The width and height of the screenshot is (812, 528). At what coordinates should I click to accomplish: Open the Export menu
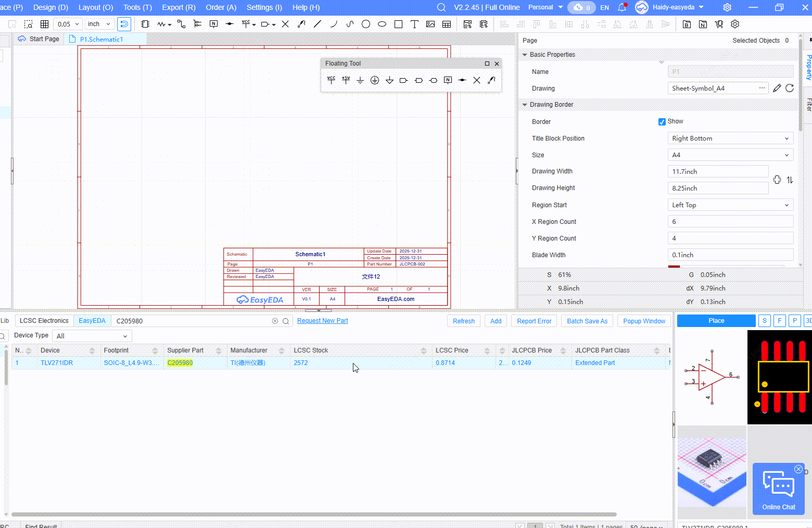pyautogui.click(x=179, y=7)
